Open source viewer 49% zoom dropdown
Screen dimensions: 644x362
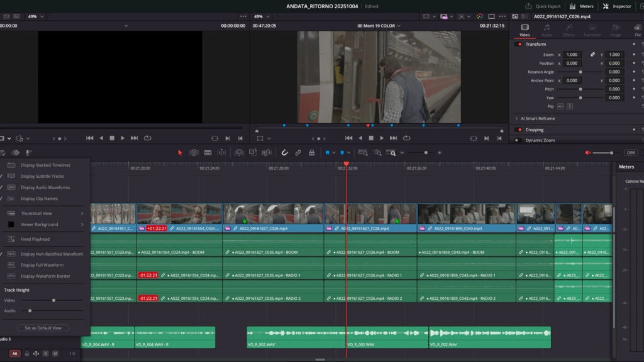point(36,16)
